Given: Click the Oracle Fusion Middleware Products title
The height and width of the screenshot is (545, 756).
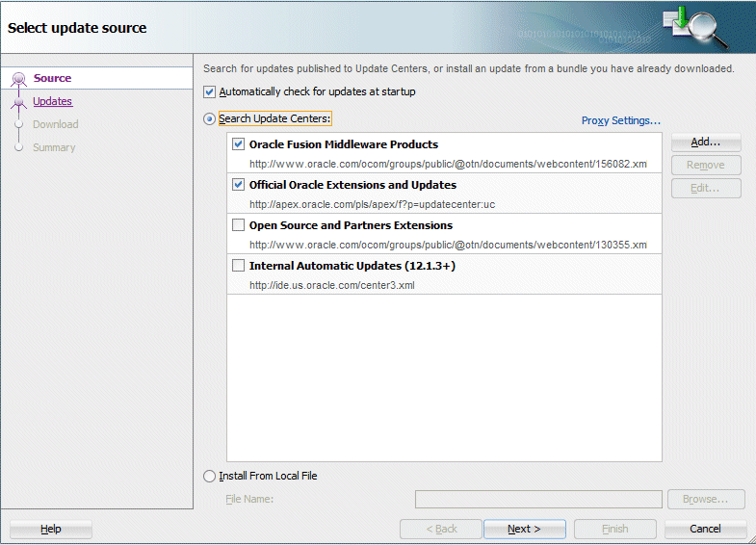Looking at the screenshot, I should 343,144.
